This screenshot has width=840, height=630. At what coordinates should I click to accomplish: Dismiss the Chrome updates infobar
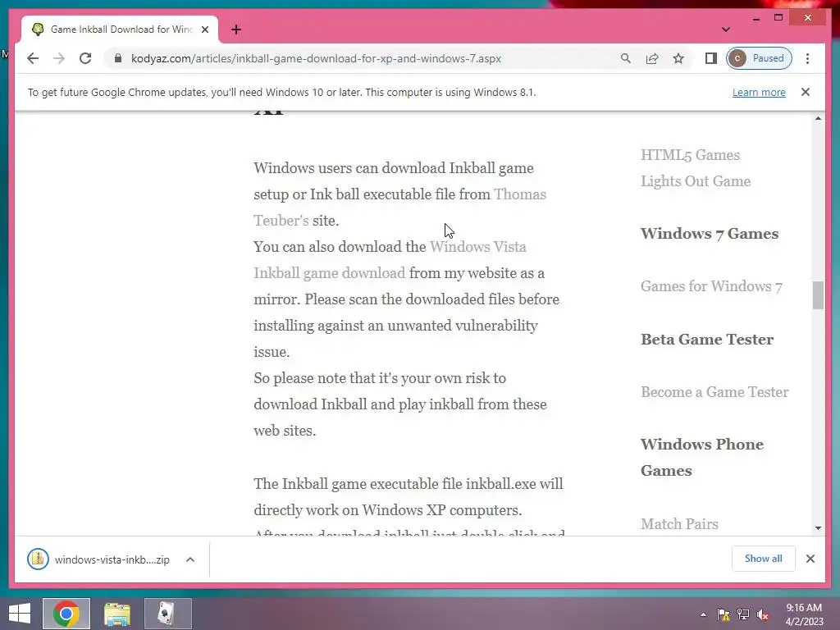point(806,92)
